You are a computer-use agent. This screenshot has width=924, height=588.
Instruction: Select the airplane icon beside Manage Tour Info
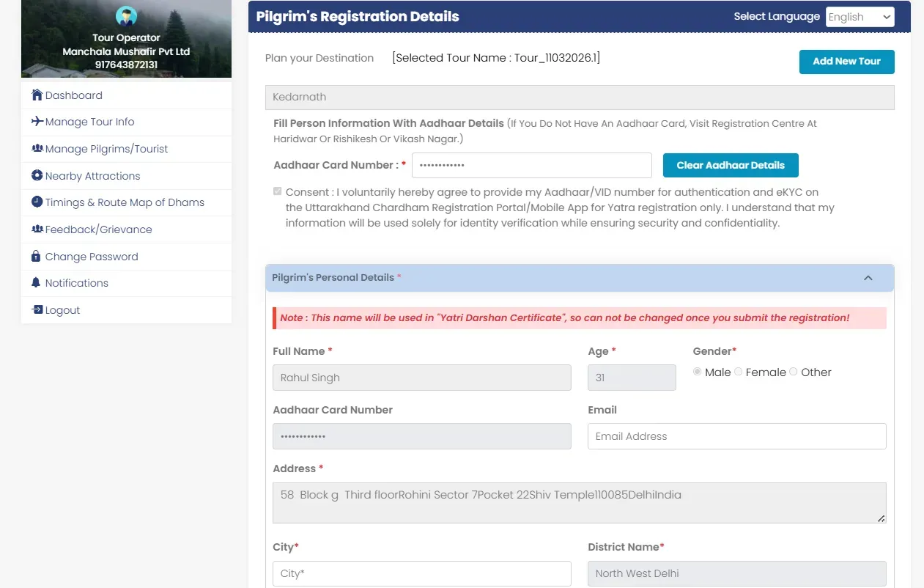pos(36,122)
